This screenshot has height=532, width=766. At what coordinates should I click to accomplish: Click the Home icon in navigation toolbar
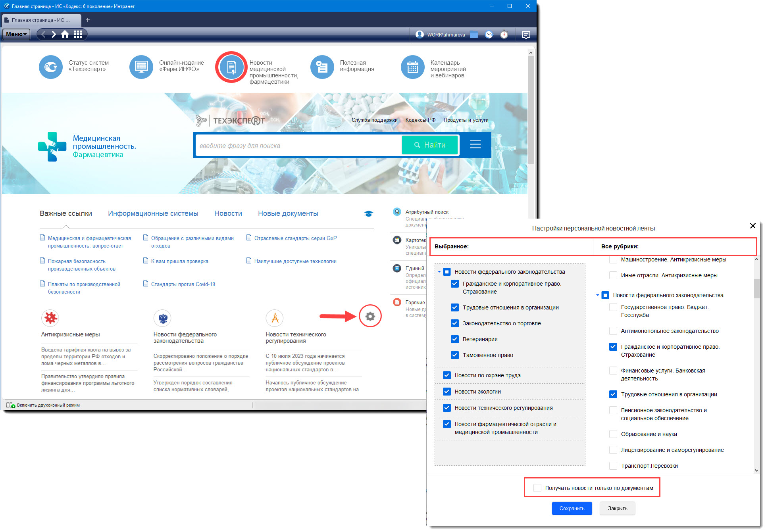[x=65, y=35]
